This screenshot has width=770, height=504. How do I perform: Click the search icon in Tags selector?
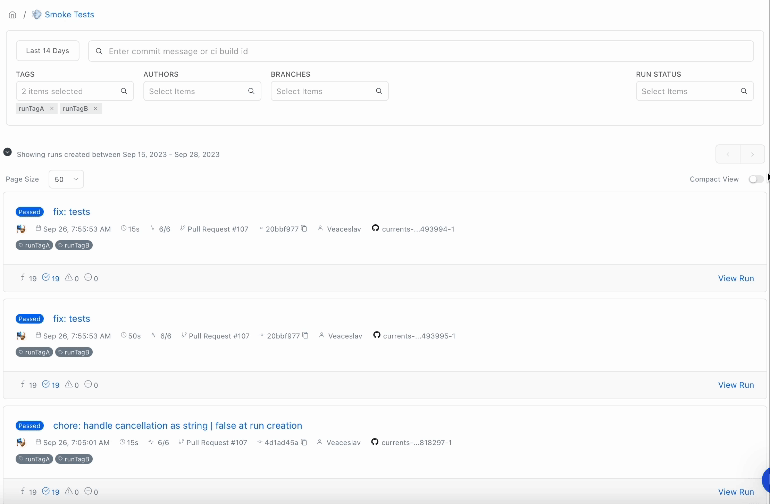[124, 91]
